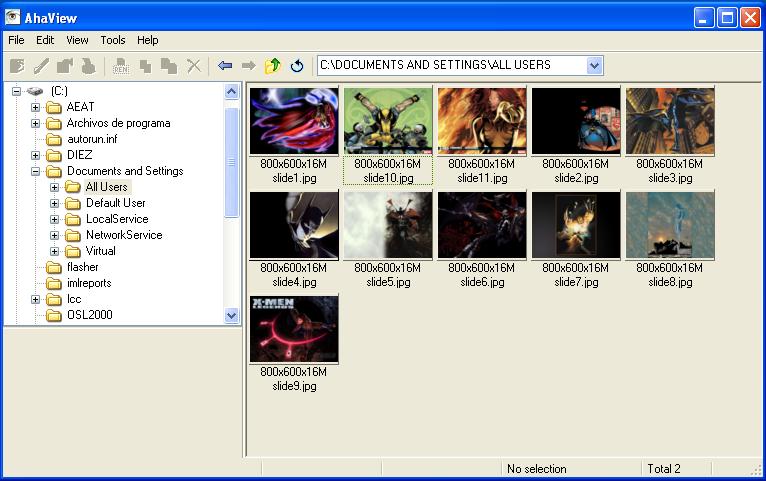Click the grayed-out REN rename toolbar icon

121,65
